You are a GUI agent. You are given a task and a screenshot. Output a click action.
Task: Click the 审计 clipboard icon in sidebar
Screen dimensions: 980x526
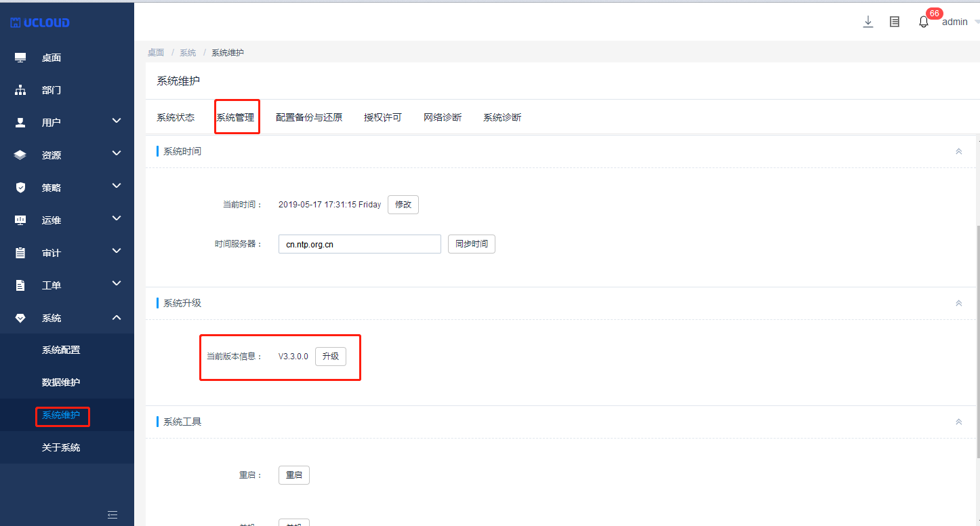point(20,253)
